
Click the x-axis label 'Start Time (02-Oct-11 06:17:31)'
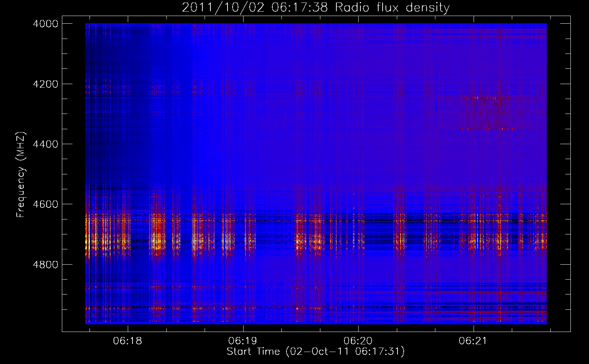click(316, 352)
